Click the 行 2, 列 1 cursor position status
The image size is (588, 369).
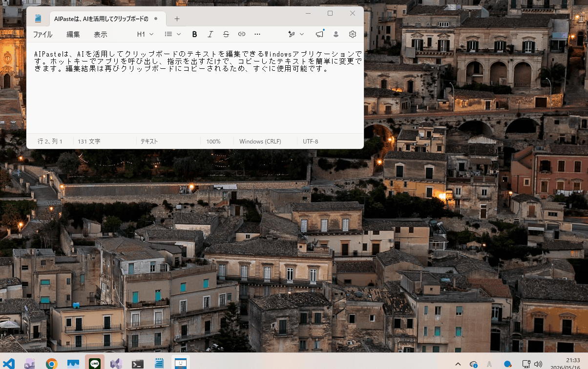(50, 142)
